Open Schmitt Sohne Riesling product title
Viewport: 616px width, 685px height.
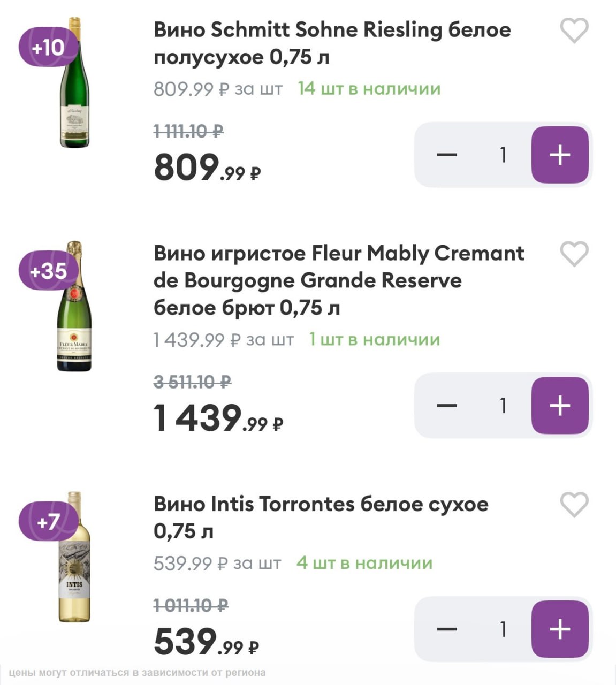point(332,43)
